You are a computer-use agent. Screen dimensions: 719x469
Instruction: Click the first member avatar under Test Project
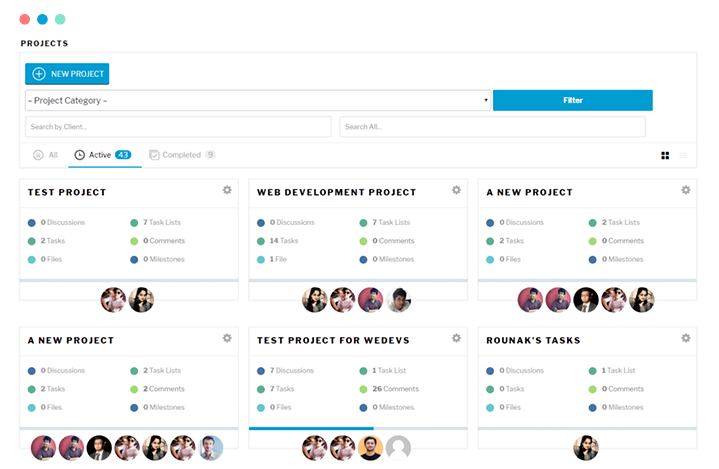click(113, 300)
